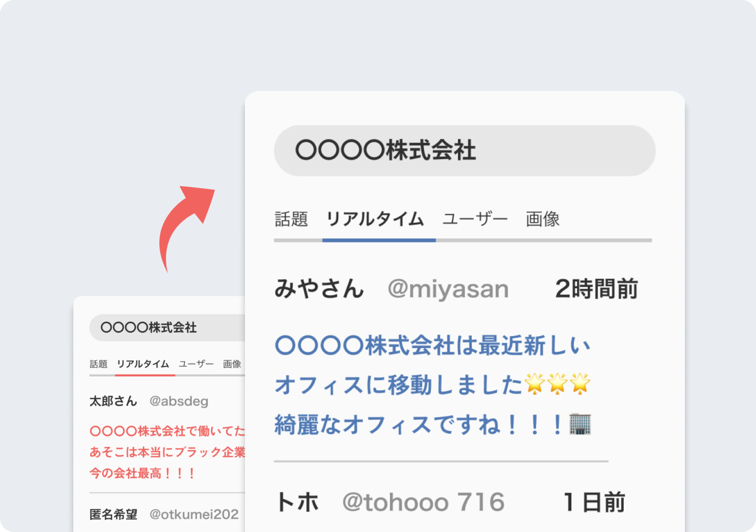The width and height of the screenshot is (756, 532).
Task: Switch to the small ユーザー tab
Action: coord(196,364)
